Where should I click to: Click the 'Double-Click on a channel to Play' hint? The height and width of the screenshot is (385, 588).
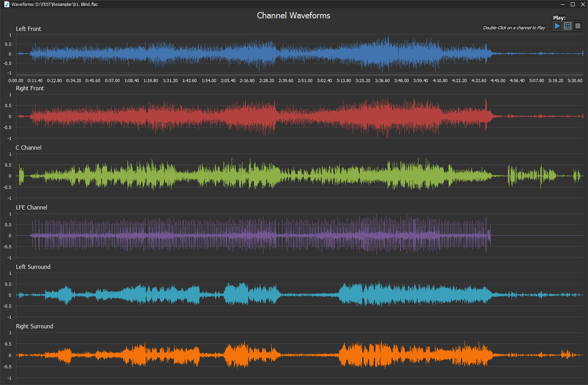514,28
